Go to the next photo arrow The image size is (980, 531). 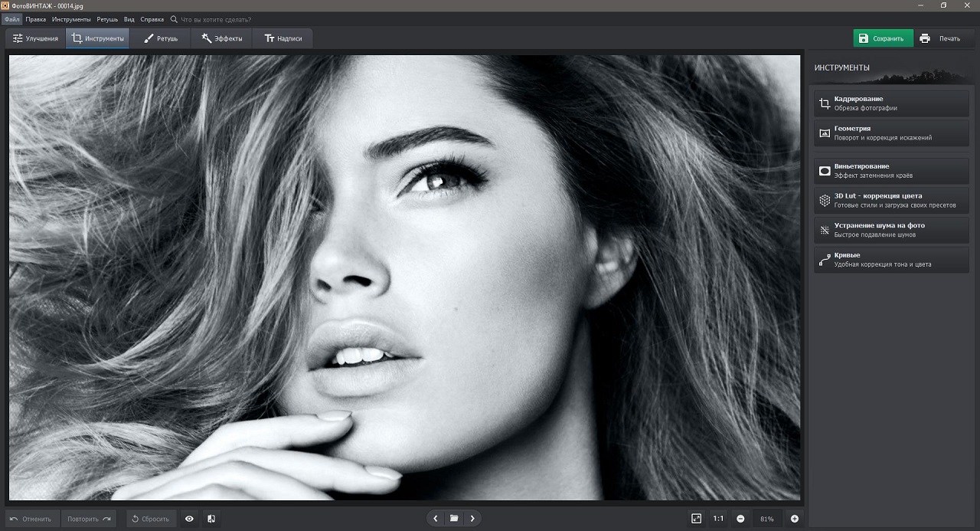click(x=472, y=519)
